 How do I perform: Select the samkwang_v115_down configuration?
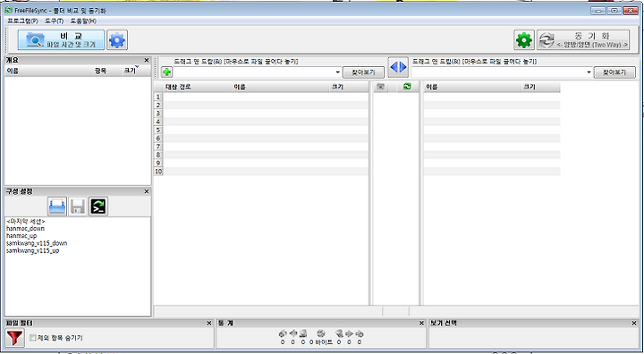tap(37, 243)
